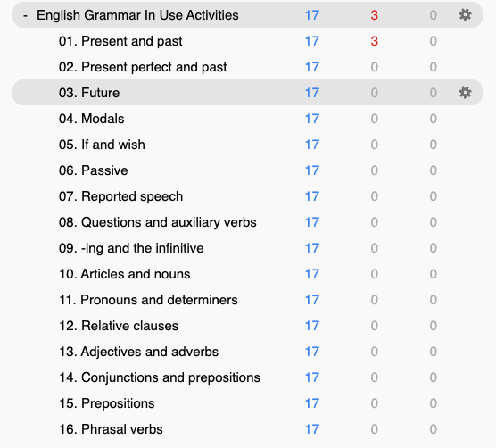Image resolution: width=496 pixels, height=448 pixels.
Task: Collapse the English Grammar In Use Activities deck
Action: click(x=25, y=15)
